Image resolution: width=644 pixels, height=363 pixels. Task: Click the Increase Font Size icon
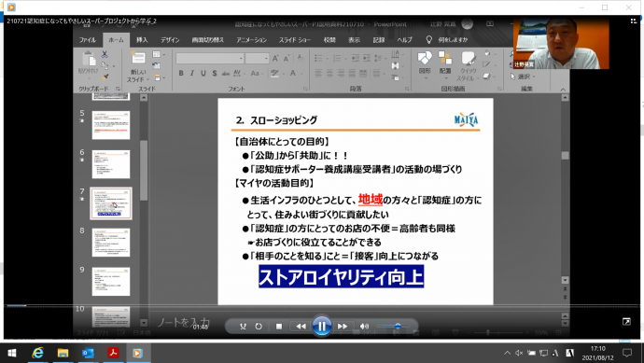pos(275,58)
